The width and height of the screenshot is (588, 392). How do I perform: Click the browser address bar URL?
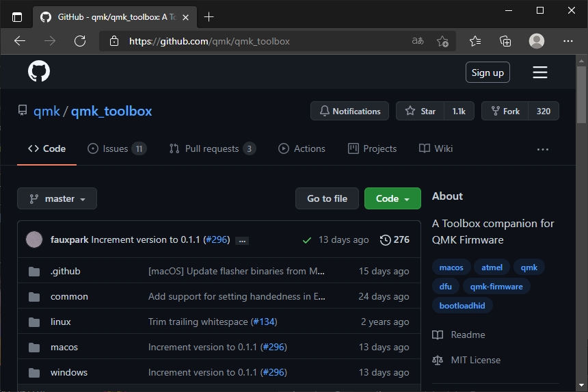click(x=209, y=41)
